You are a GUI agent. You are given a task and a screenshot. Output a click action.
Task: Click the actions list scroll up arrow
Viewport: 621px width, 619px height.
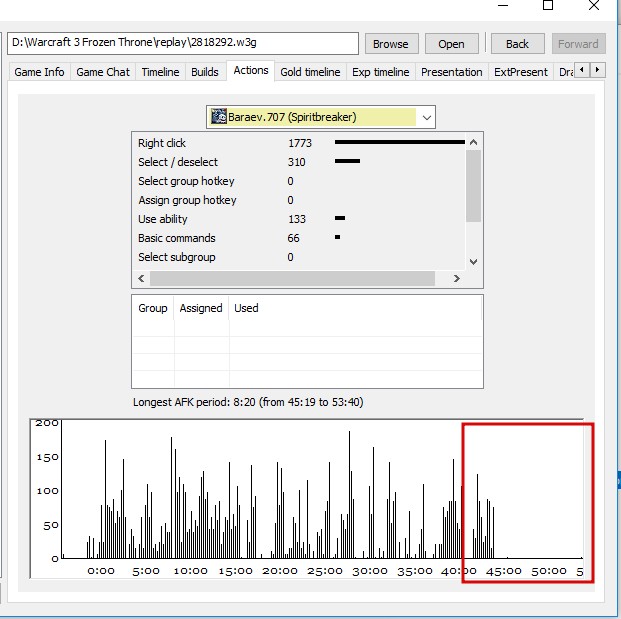pyautogui.click(x=473, y=142)
